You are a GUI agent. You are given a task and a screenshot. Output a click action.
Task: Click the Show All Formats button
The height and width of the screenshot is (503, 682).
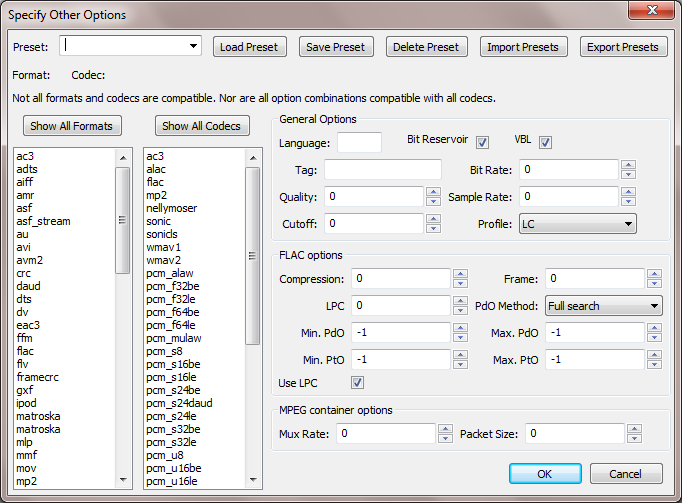click(71, 126)
